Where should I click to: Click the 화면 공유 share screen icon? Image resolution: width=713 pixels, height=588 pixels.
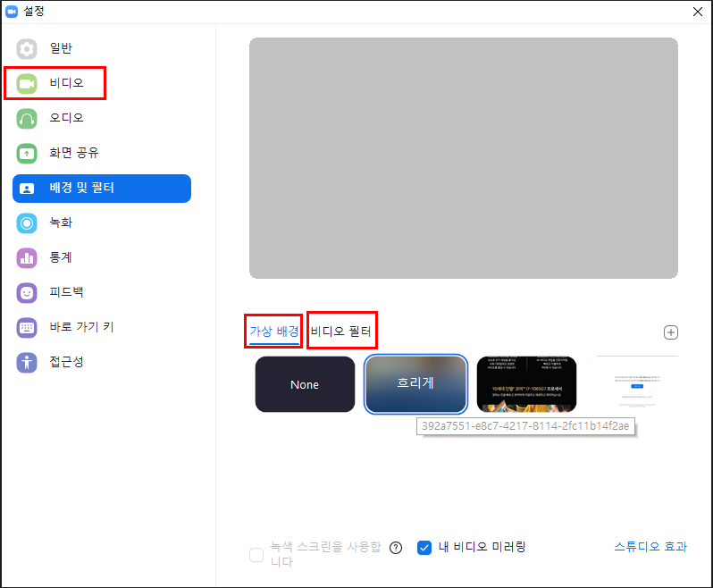coord(27,153)
